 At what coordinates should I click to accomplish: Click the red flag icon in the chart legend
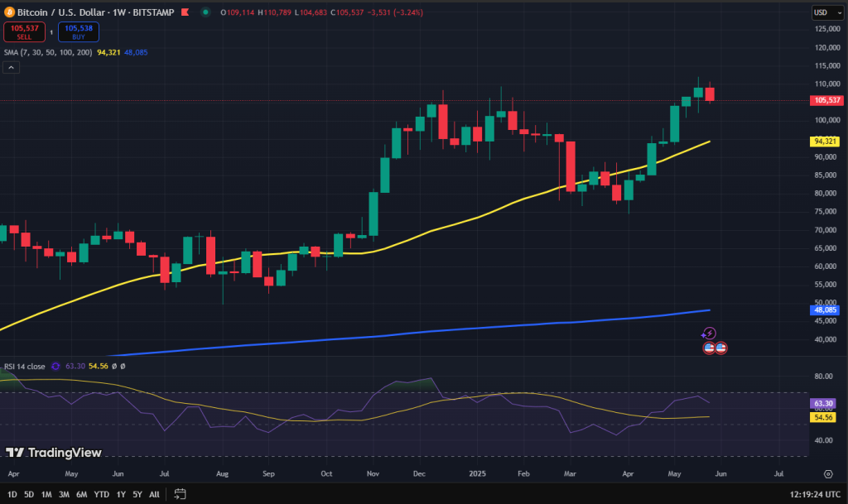[x=185, y=12]
